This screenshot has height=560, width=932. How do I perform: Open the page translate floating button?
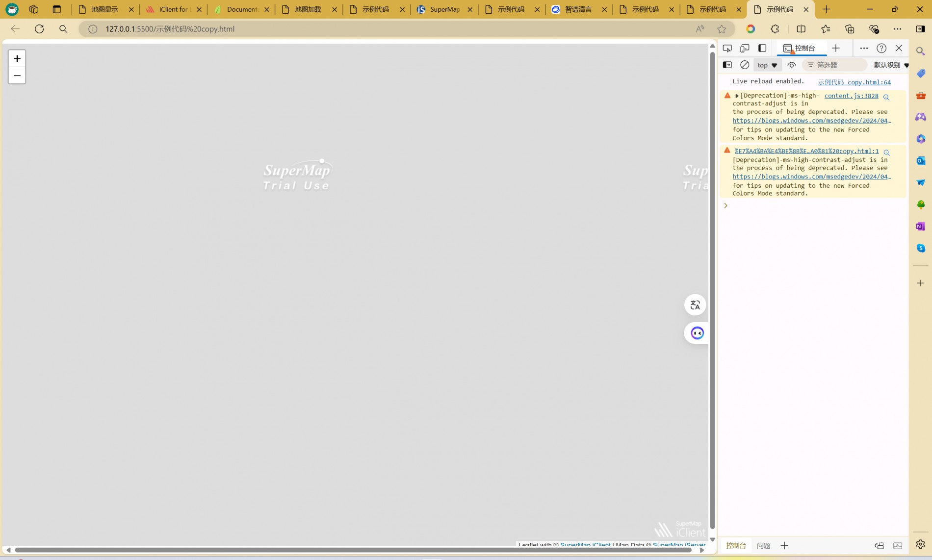[x=695, y=305]
